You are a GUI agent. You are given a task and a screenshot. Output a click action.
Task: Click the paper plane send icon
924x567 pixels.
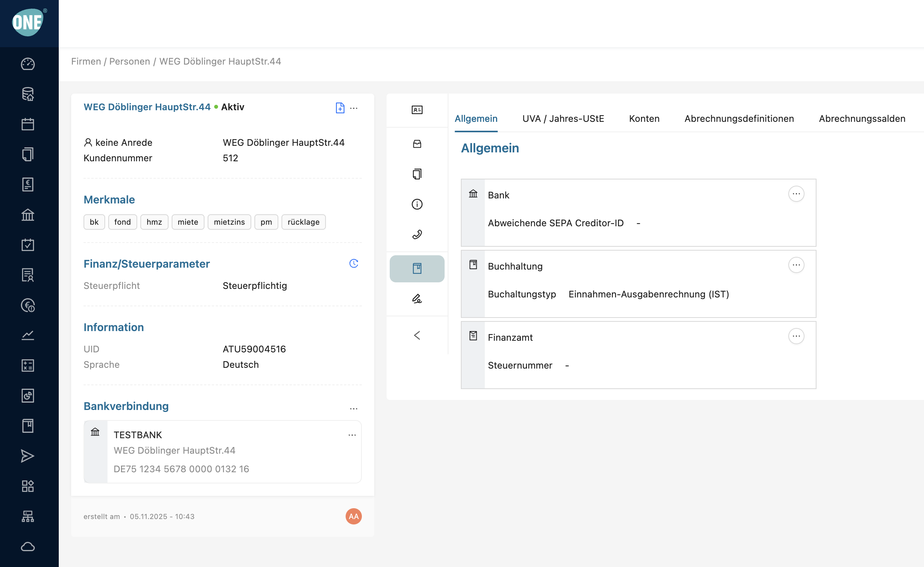pyautogui.click(x=28, y=456)
